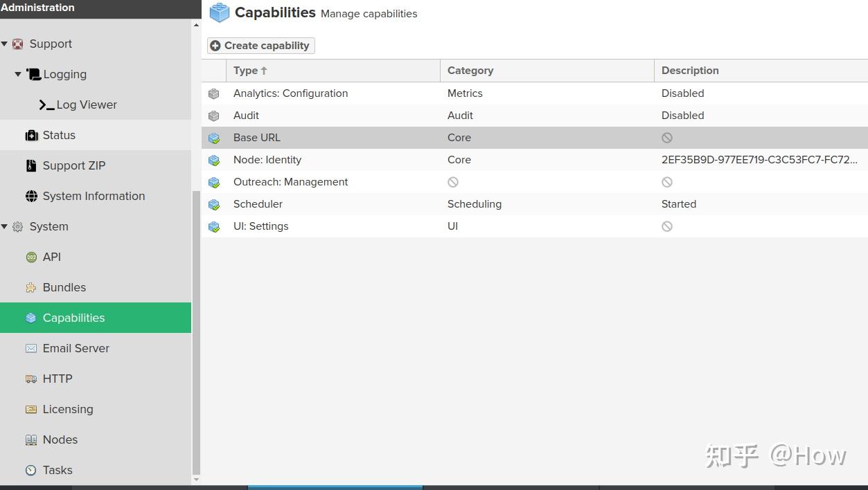Viewport: 868px width, 490px height.
Task: Click the Create capability button
Action: [260, 46]
